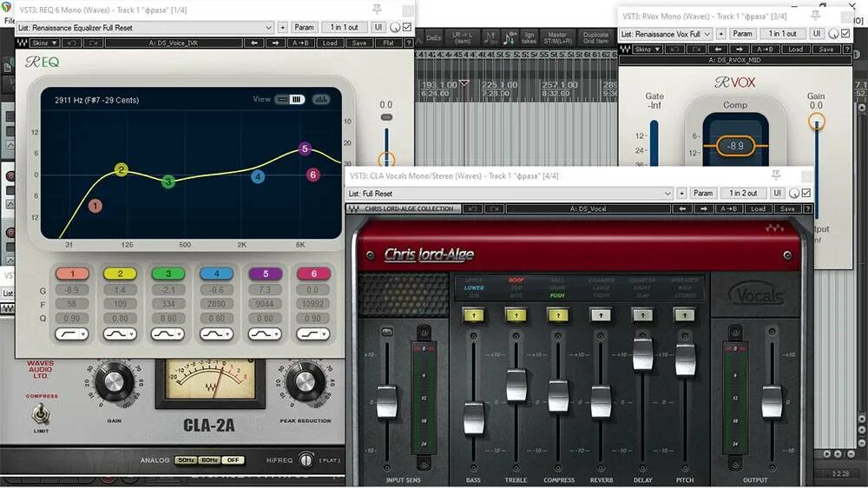Screen dimensions: 868x488
Task: Click Master ST/M(L+R) toolbar button
Action: pos(557,37)
